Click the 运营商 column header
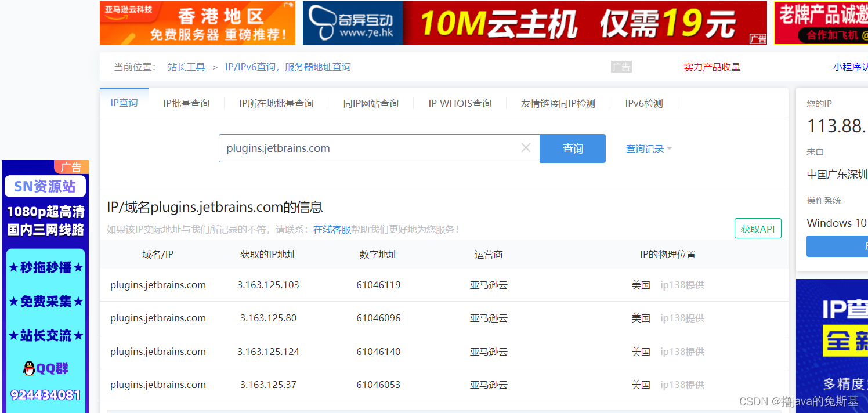This screenshot has width=868, height=413. (489, 254)
